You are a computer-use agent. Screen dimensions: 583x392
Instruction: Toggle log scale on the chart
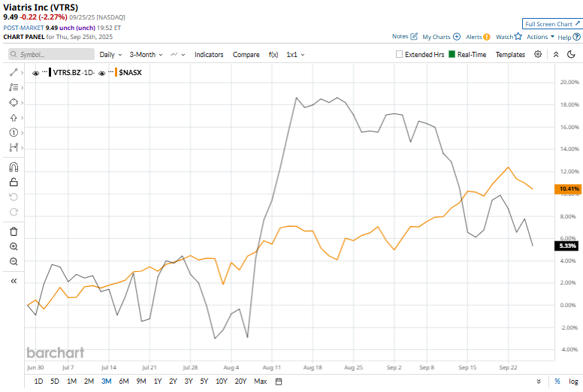tap(573, 381)
